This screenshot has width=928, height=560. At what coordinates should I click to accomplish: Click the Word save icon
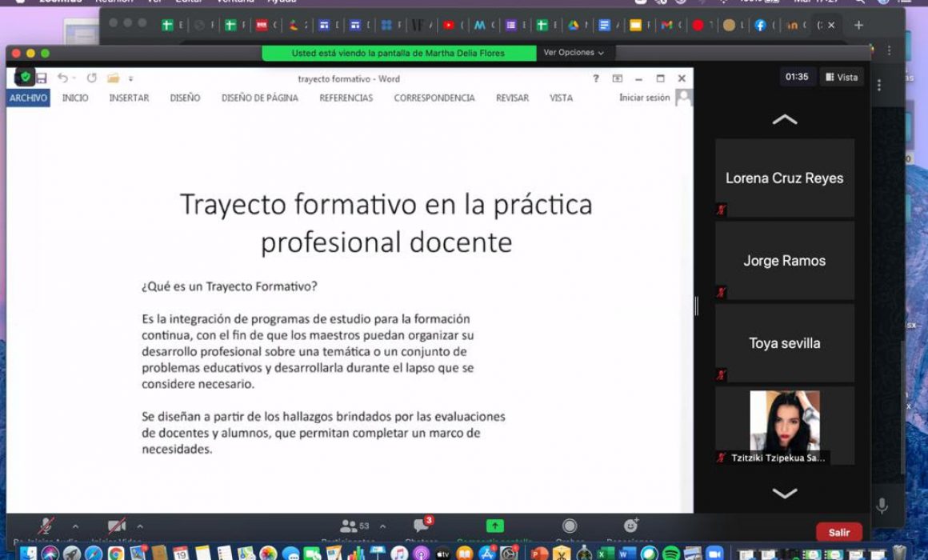(x=42, y=78)
